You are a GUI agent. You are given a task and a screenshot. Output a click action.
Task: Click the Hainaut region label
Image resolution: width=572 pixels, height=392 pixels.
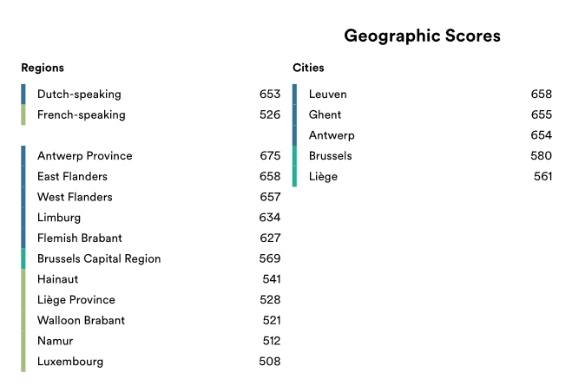[59, 279]
